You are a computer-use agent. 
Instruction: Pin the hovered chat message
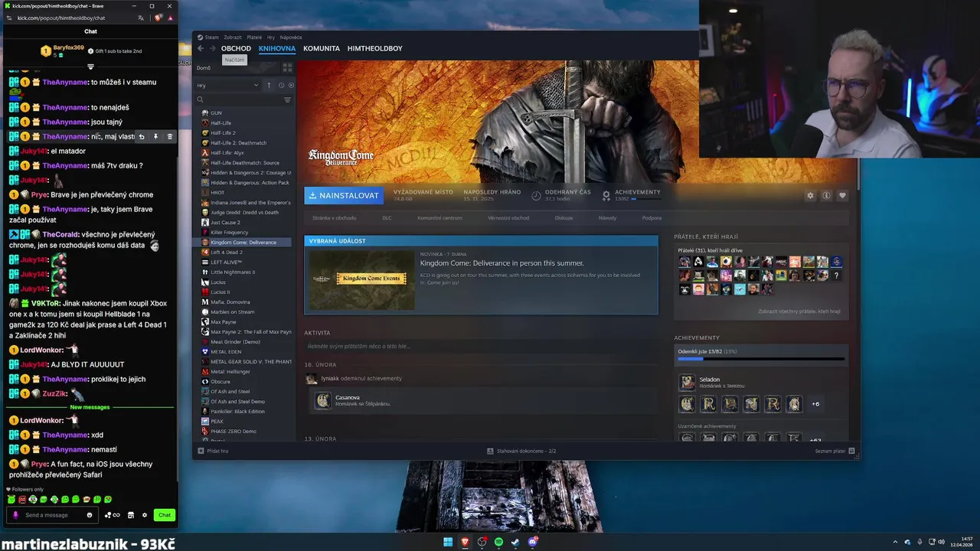coord(155,136)
